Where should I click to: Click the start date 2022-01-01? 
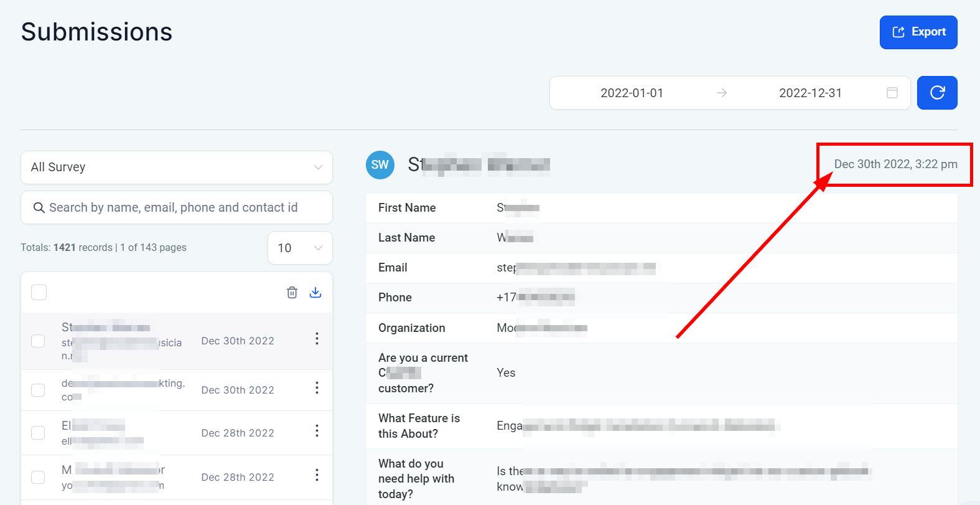coord(632,93)
